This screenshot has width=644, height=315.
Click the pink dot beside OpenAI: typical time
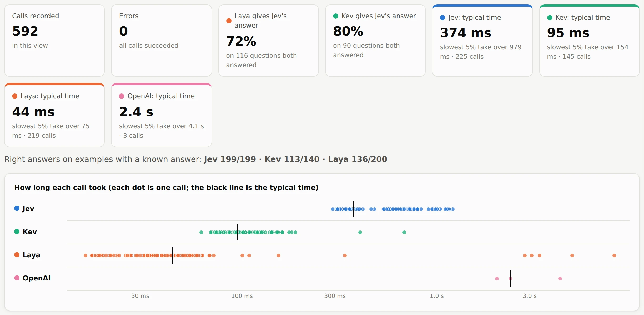click(122, 96)
